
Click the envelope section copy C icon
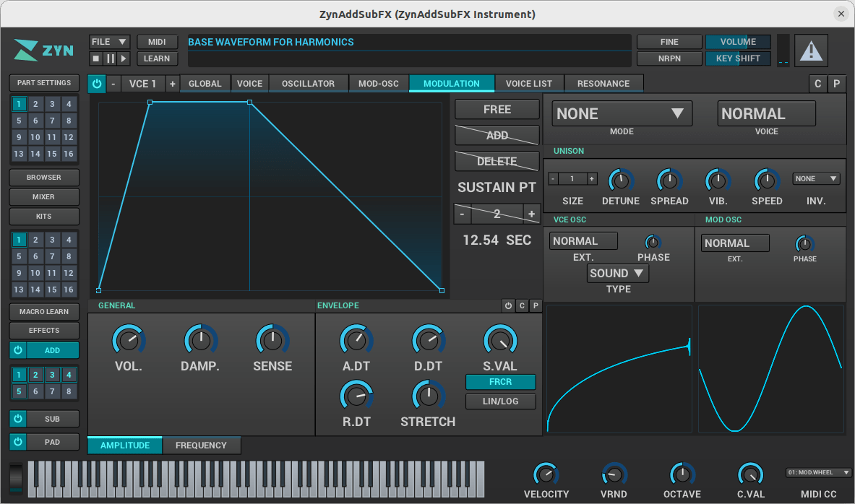coord(522,306)
